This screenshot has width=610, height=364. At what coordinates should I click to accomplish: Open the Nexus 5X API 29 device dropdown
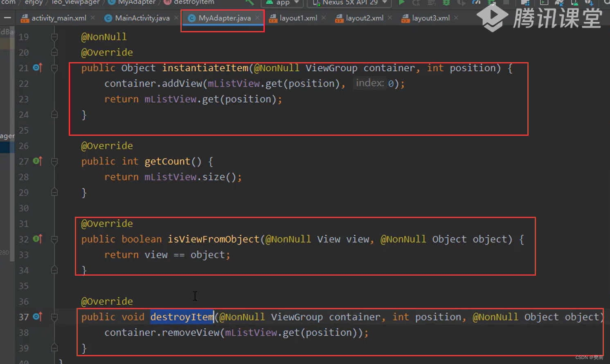click(x=349, y=2)
